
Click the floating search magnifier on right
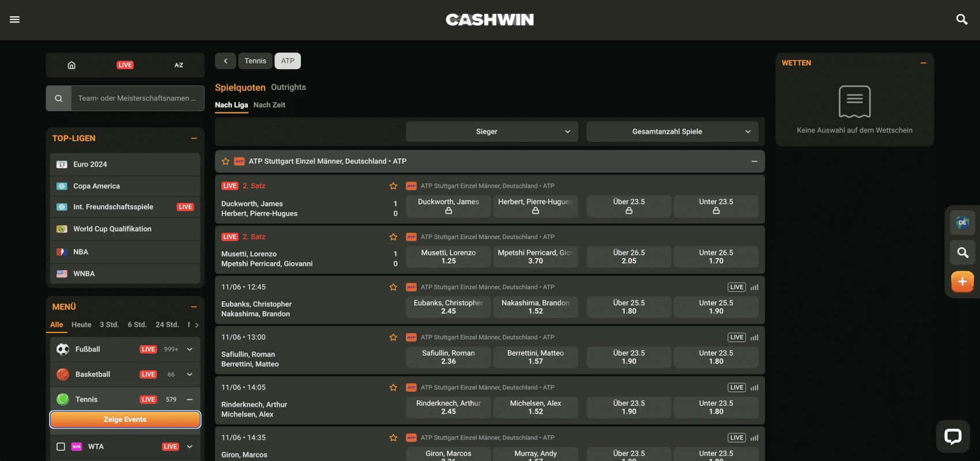pos(962,252)
